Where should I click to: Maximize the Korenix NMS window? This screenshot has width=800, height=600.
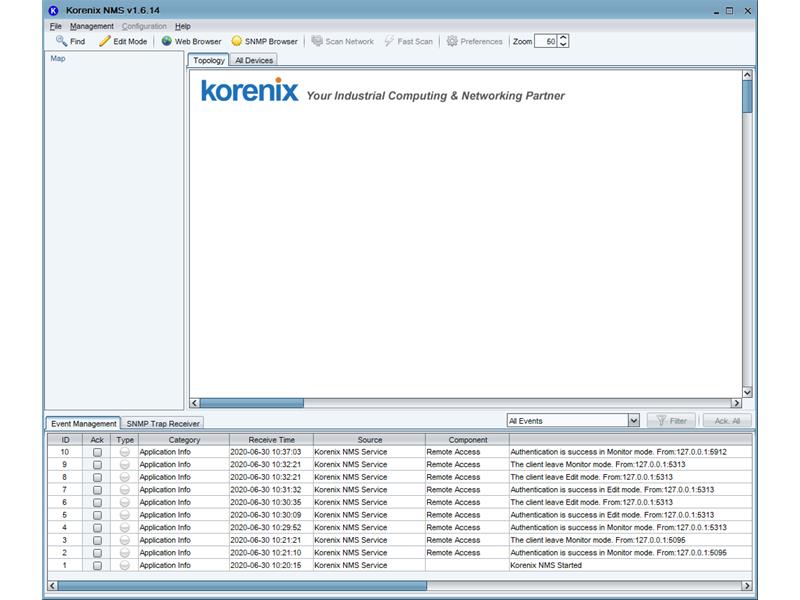click(x=730, y=10)
